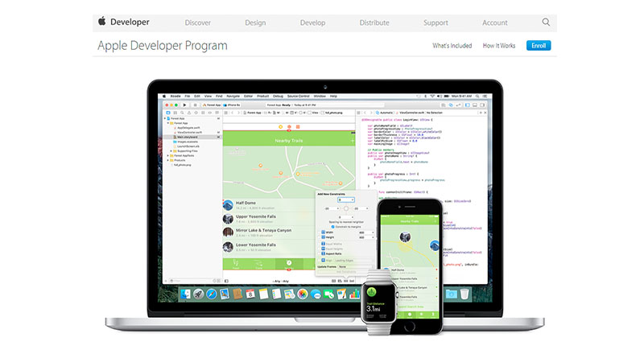Select AppDelegate.swift in the navigator
Viewport: 644px width, 358px height.
pyautogui.click(x=188, y=128)
